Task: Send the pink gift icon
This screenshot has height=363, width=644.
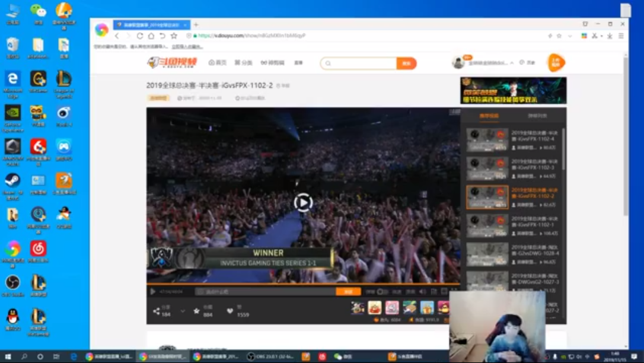Action: point(392,308)
